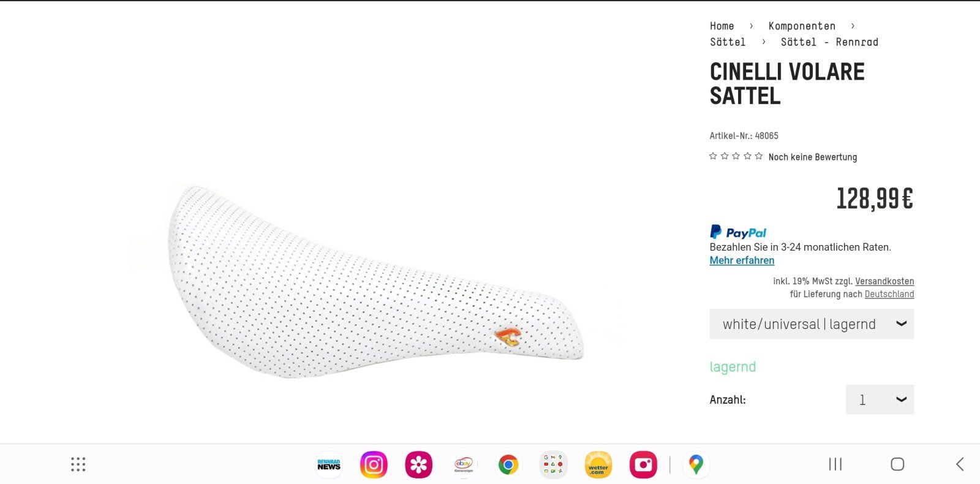Launch Instagram from the taskbar
Viewport: 980px width, 484px height.
click(374, 465)
